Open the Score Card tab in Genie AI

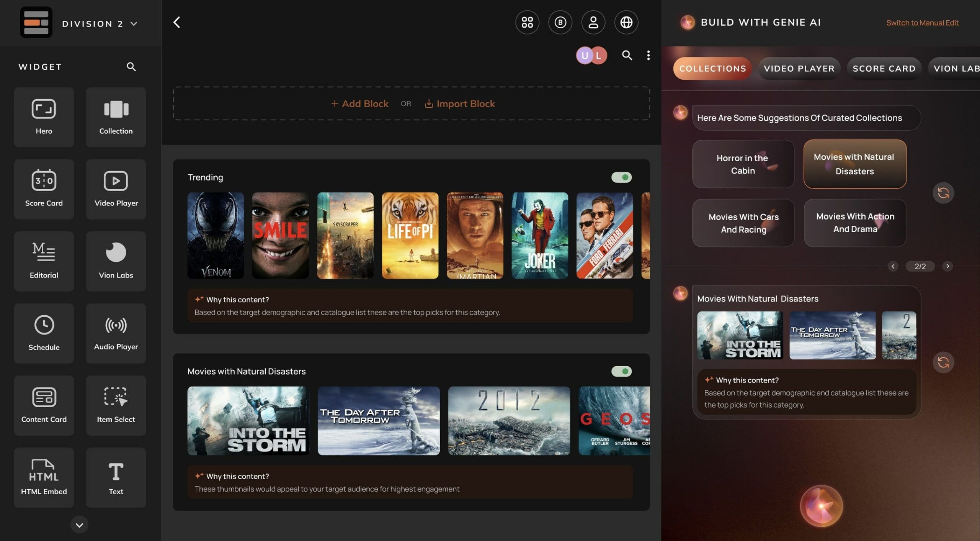coord(884,68)
